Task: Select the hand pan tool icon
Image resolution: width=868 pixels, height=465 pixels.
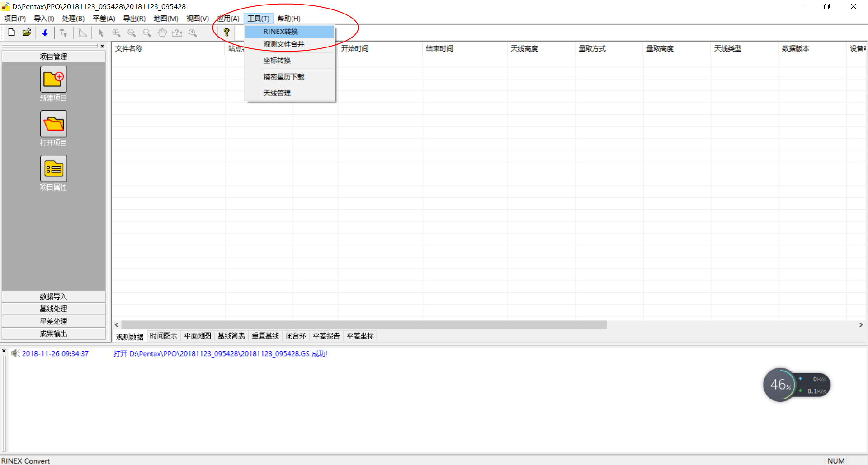Action: tap(162, 33)
